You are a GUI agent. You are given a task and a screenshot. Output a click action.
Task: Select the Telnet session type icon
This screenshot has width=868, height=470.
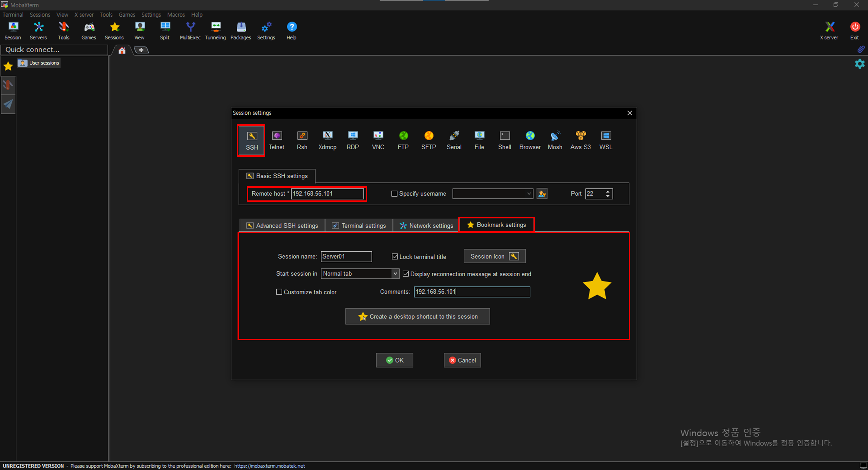tap(276, 140)
